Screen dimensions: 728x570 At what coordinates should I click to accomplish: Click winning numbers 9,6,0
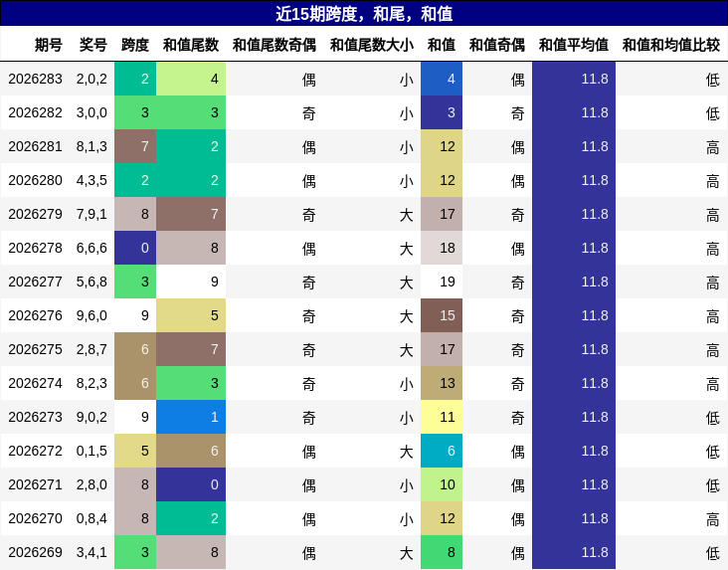91,316
